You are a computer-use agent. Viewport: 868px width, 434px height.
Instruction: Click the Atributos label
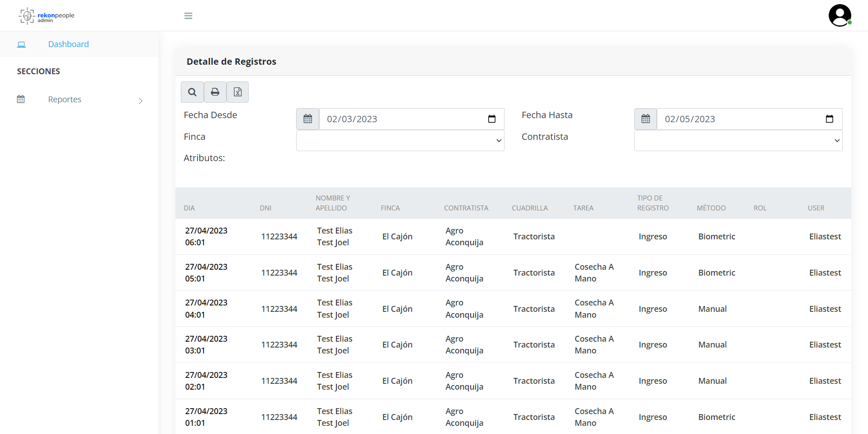coord(204,158)
